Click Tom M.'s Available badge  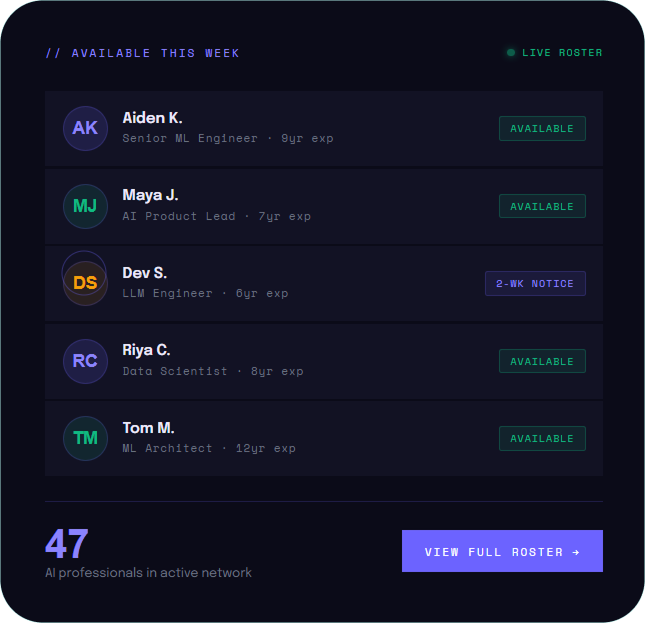542,438
